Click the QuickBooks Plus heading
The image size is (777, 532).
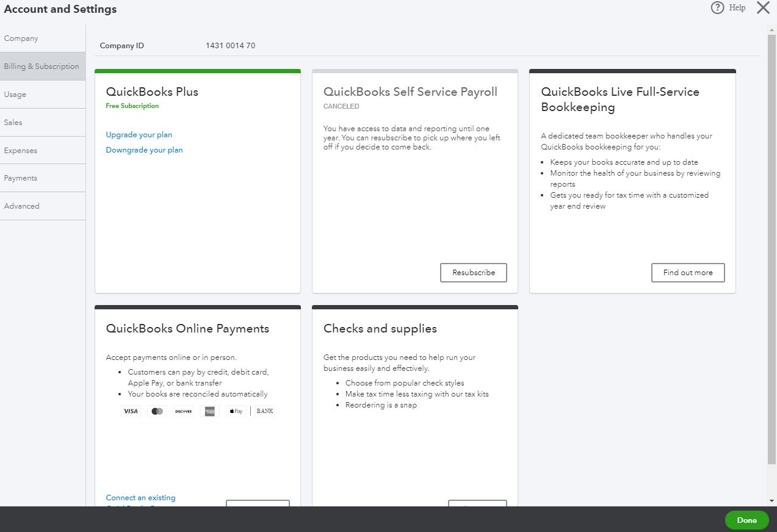point(152,92)
